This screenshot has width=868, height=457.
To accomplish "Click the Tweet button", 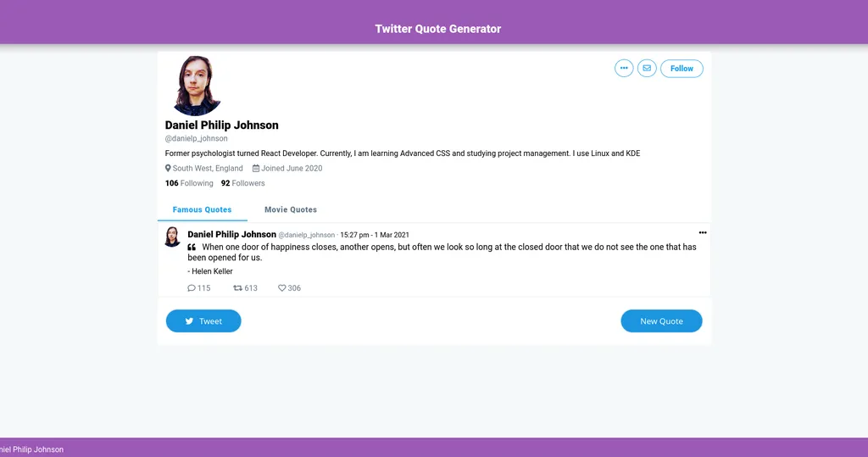I will (203, 321).
